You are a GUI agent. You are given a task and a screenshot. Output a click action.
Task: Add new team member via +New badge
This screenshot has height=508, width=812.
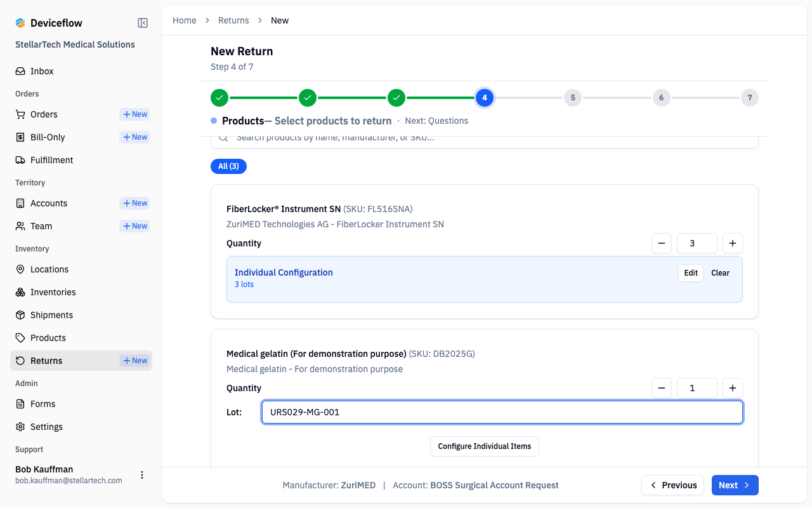pyautogui.click(x=134, y=226)
